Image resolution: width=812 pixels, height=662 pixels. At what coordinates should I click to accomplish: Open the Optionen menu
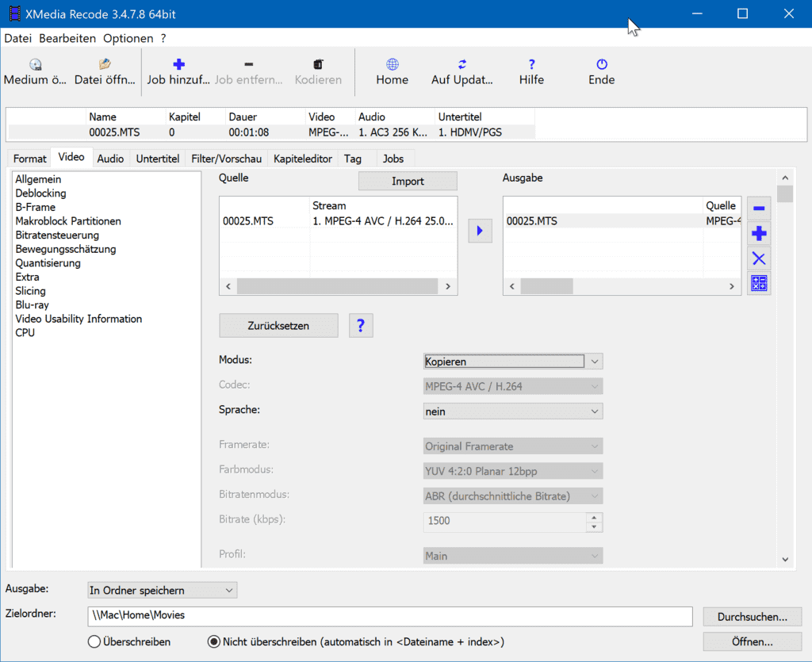point(128,38)
